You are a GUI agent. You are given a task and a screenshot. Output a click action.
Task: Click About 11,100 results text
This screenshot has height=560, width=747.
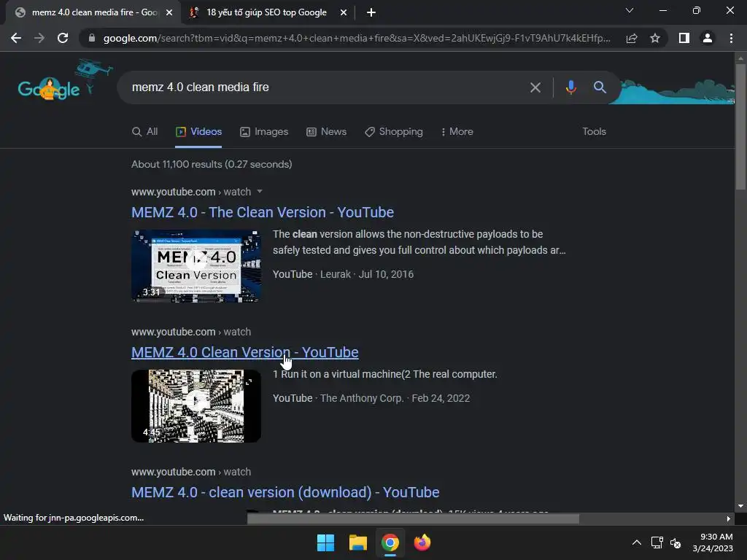point(212,164)
